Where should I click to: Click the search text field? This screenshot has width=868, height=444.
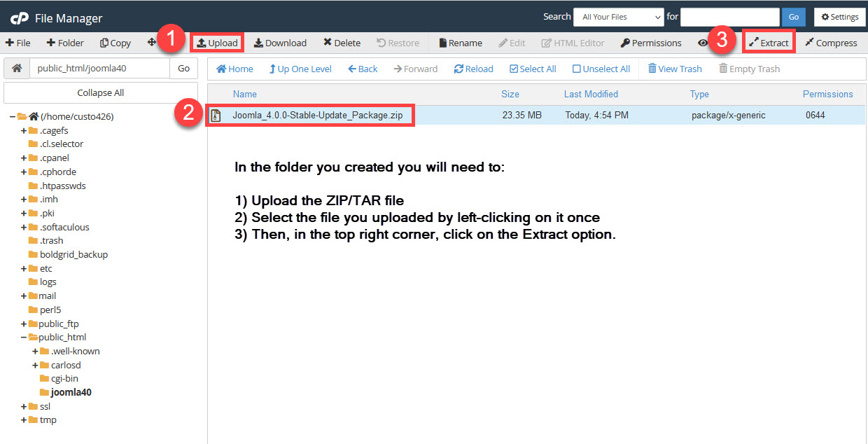730,17
